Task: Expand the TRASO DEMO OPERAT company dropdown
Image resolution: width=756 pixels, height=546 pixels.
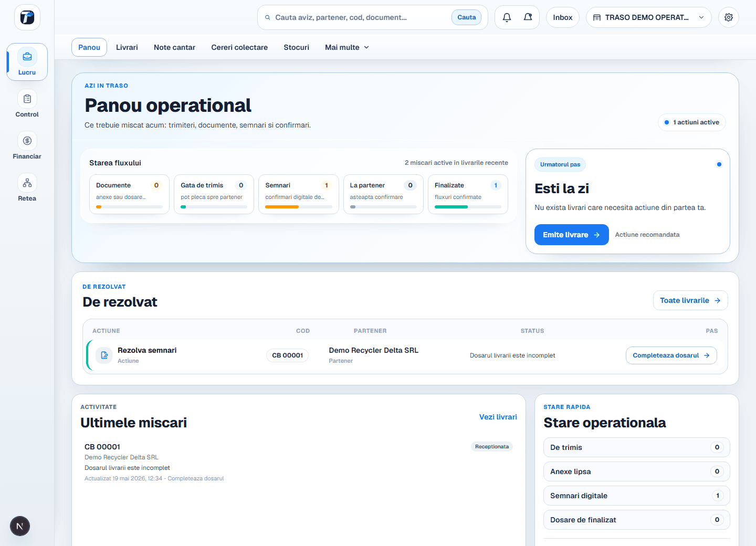Action: tap(649, 17)
